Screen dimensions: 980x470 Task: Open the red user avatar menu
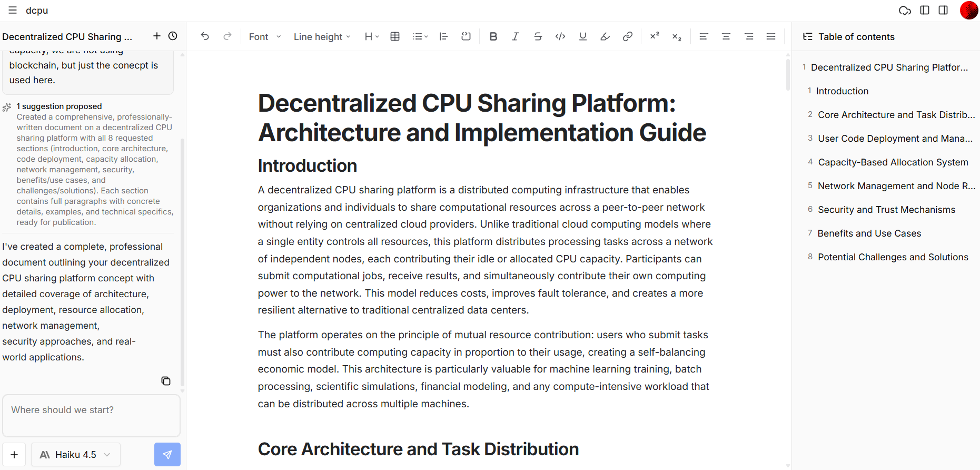pos(969,11)
